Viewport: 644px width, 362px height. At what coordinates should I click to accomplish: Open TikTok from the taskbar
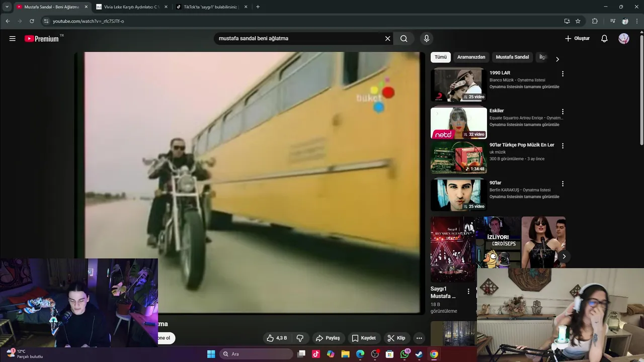coord(316,354)
